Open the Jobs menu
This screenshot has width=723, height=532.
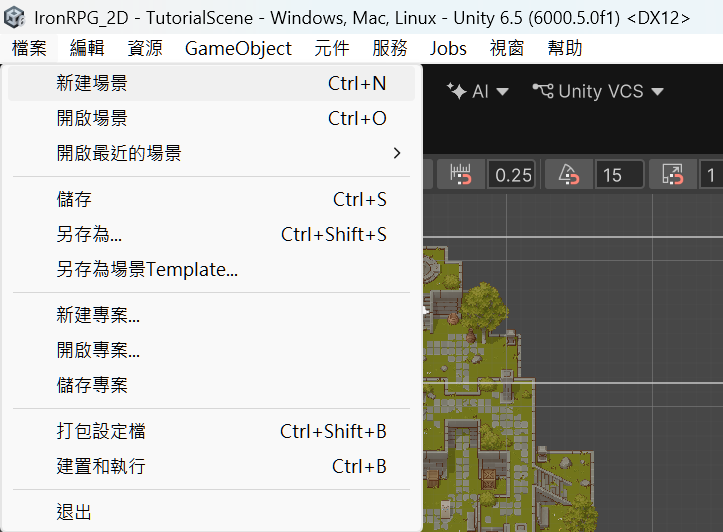pyautogui.click(x=448, y=48)
